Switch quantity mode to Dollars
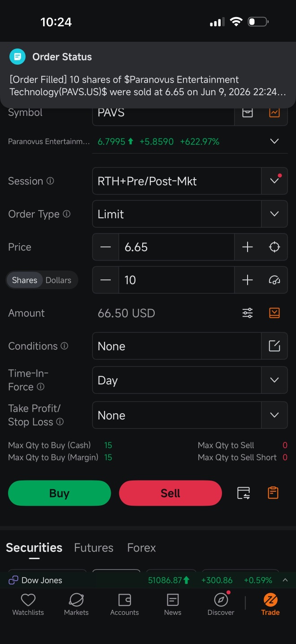Viewport: 296px width, 644px height. pyautogui.click(x=58, y=280)
